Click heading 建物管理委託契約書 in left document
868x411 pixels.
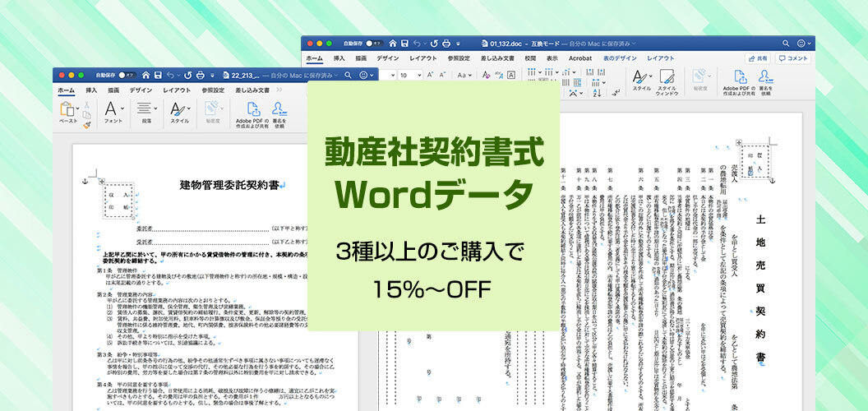click(230, 186)
